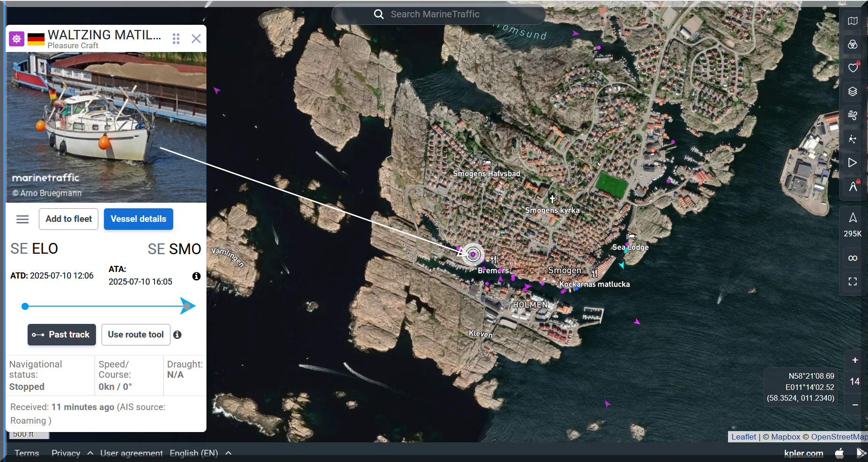The image size is (868, 462).
Task: Click the Terms footer link
Action: (x=27, y=453)
